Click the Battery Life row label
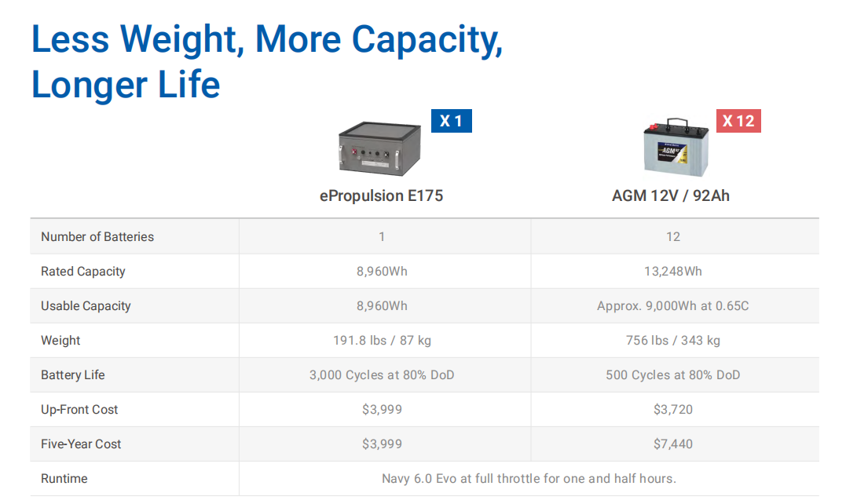This screenshot has height=504, width=846. 73,374
